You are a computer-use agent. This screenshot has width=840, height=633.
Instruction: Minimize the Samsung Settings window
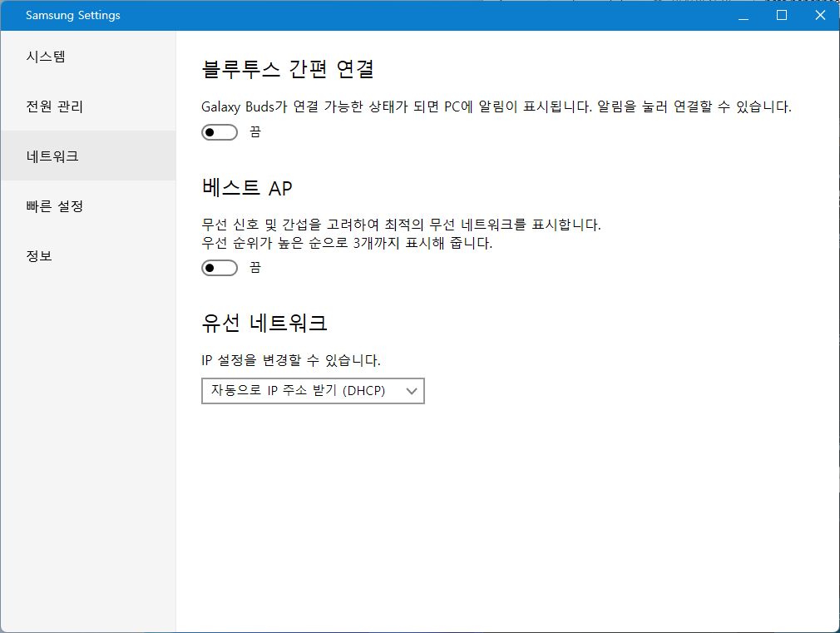pyautogui.click(x=743, y=16)
